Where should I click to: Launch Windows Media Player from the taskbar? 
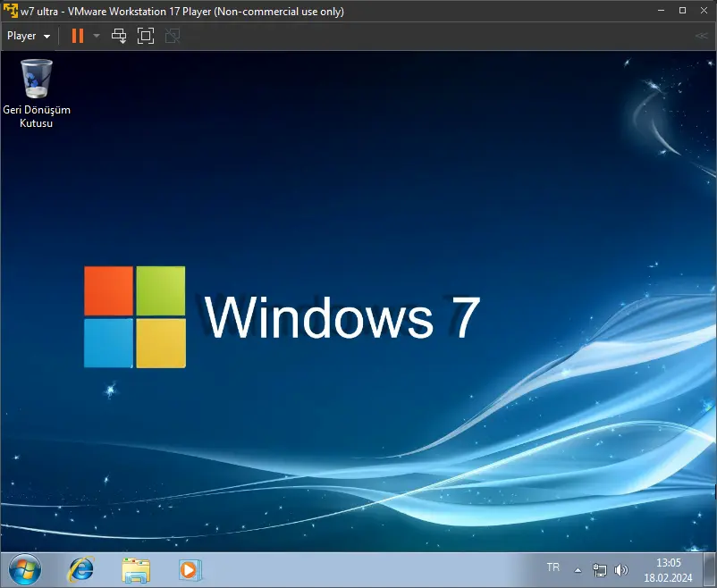click(190, 570)
